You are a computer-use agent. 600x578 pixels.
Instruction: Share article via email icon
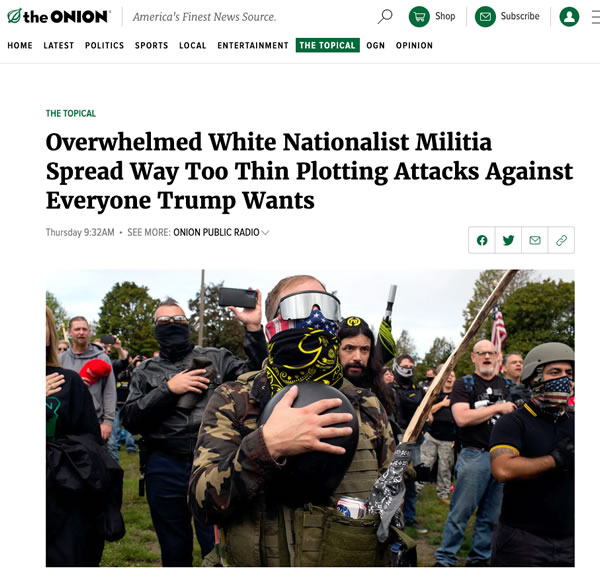point(535,240)
